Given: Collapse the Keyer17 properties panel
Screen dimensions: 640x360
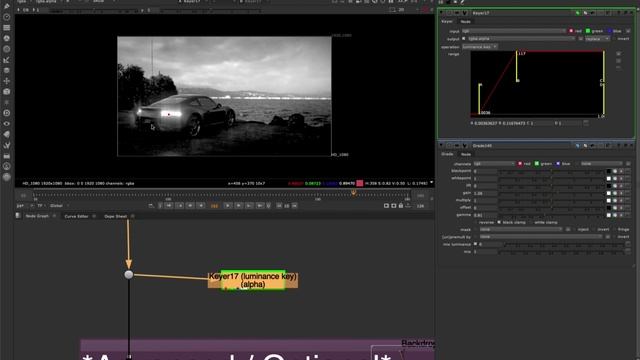Looking at the screenshot, I should [441, 13].
